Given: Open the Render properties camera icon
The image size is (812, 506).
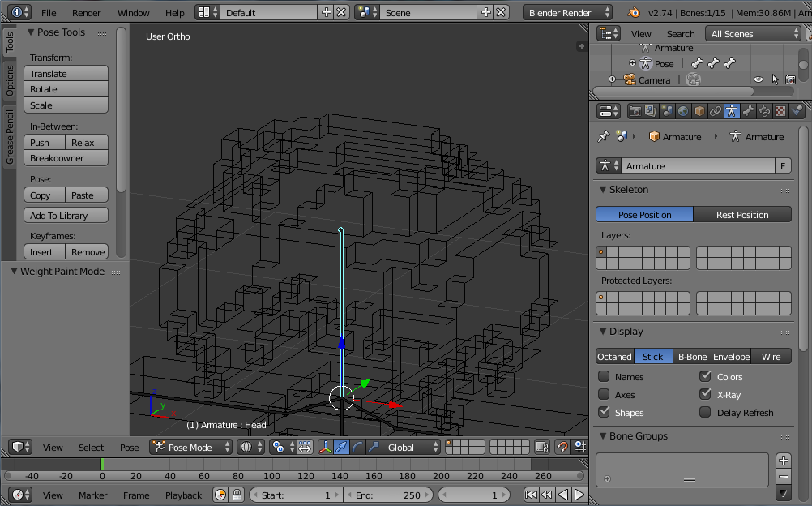Looking at the screenshot, I should pyautogui.click(x=635, y=111).
